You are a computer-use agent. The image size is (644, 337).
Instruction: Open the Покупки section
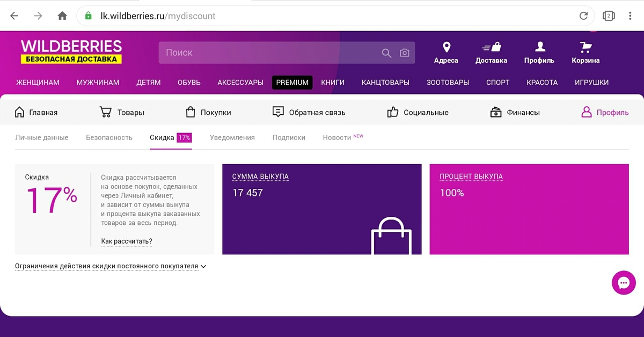[208, 112]
